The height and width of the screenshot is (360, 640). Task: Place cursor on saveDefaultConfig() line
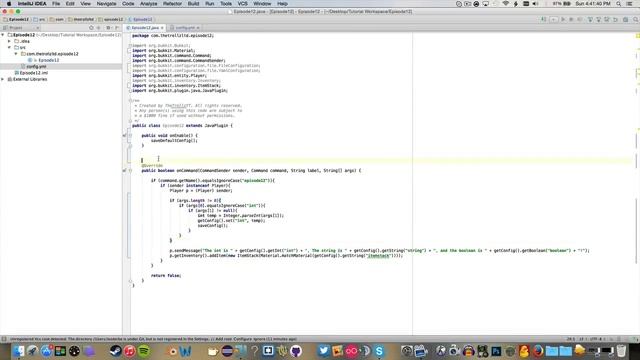[174, 140]
